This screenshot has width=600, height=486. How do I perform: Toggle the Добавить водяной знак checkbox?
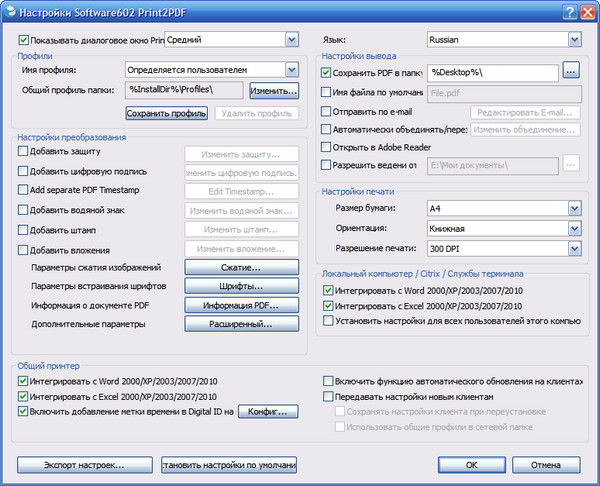coord(23,210)
